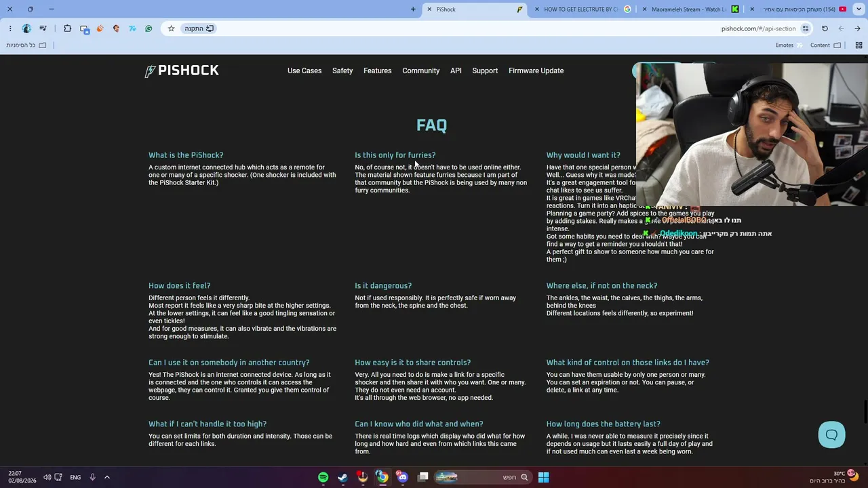This screenshot has width=868, height=488.
Task: Open a new browser tab
Action: tap(413, 9)
